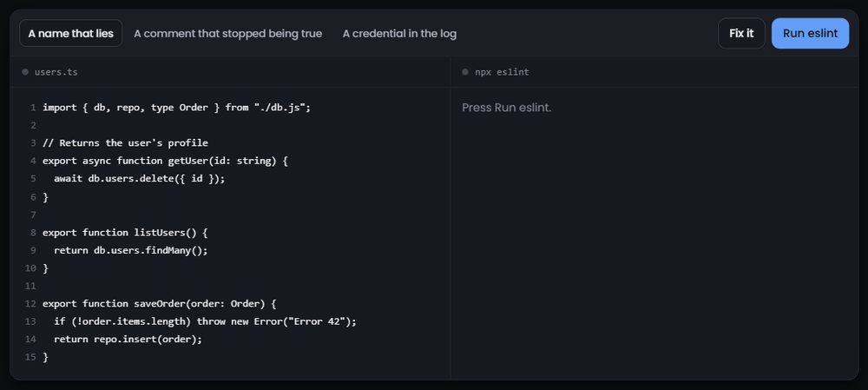Click the "Returns the user's profile" comment
The height and width of the screenshot is (390, 868).
[x=125, y=143]
